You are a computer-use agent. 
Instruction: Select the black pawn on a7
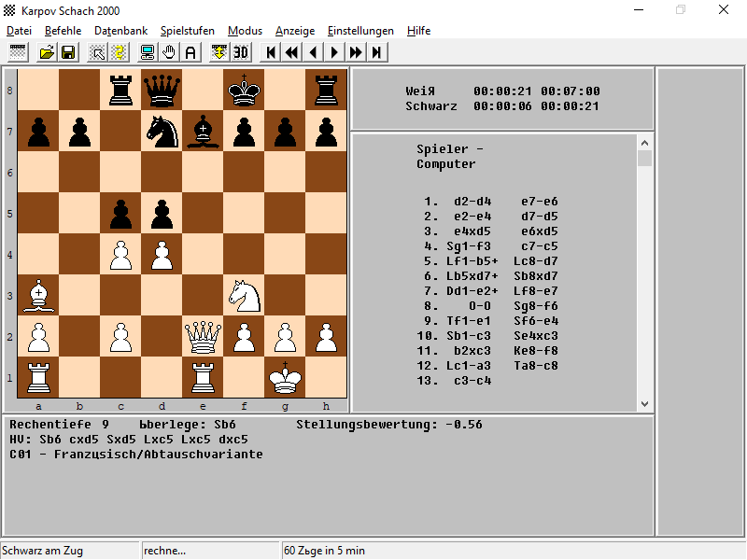tap(38, 131)
